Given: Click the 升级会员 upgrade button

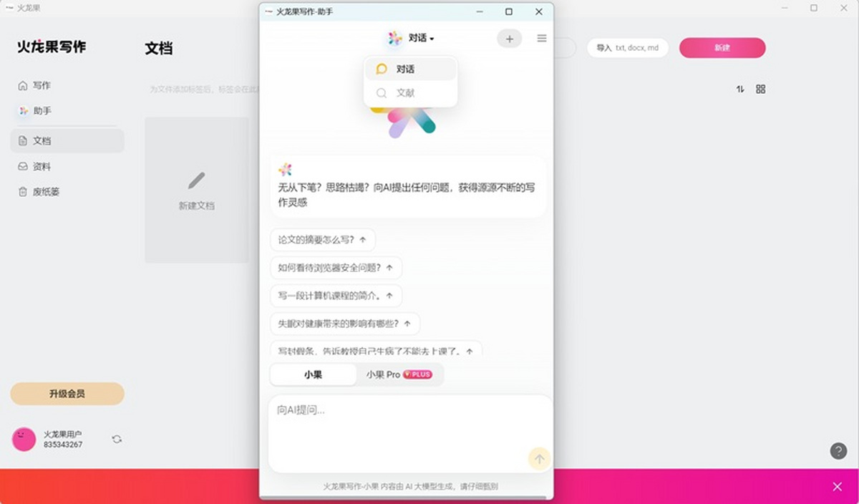Looking at the screenshot, I should pyautogui.click(x=67, y=394).
